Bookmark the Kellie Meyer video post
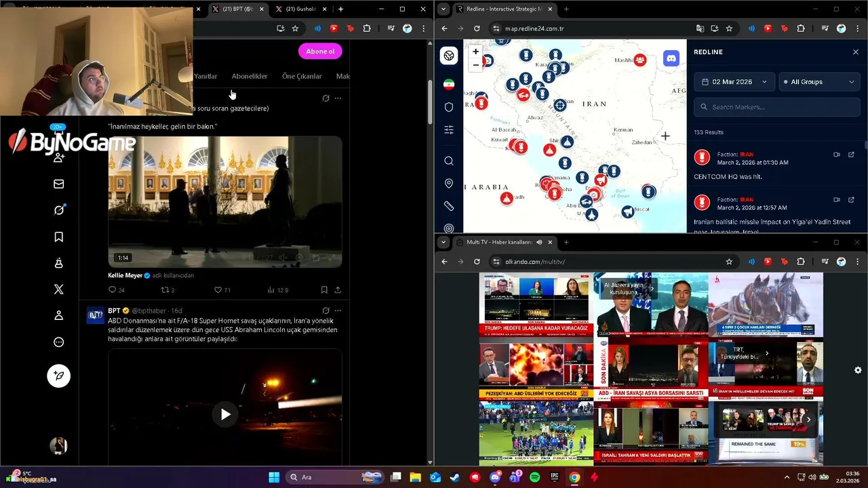 point(324,290)
